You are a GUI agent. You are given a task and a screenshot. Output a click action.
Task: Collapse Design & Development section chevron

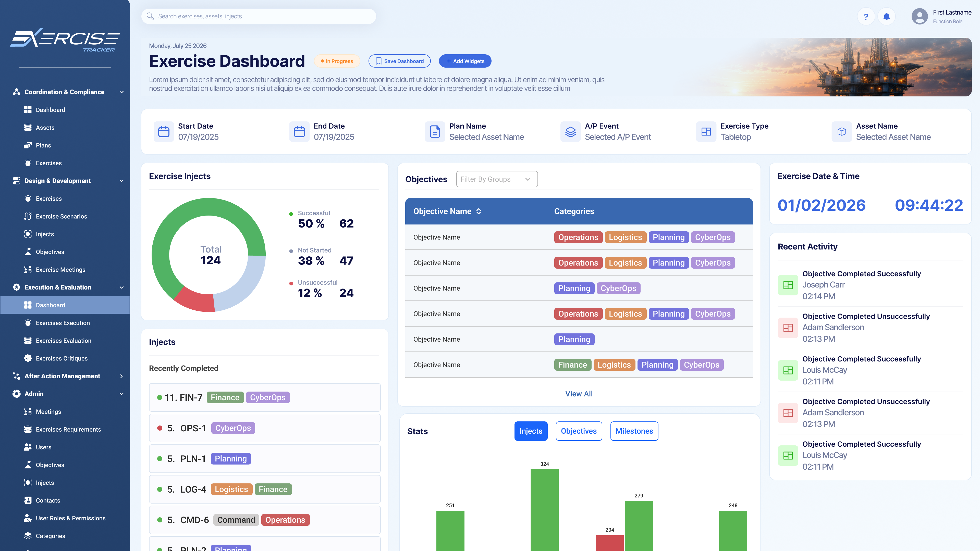(x=121, y=181)
